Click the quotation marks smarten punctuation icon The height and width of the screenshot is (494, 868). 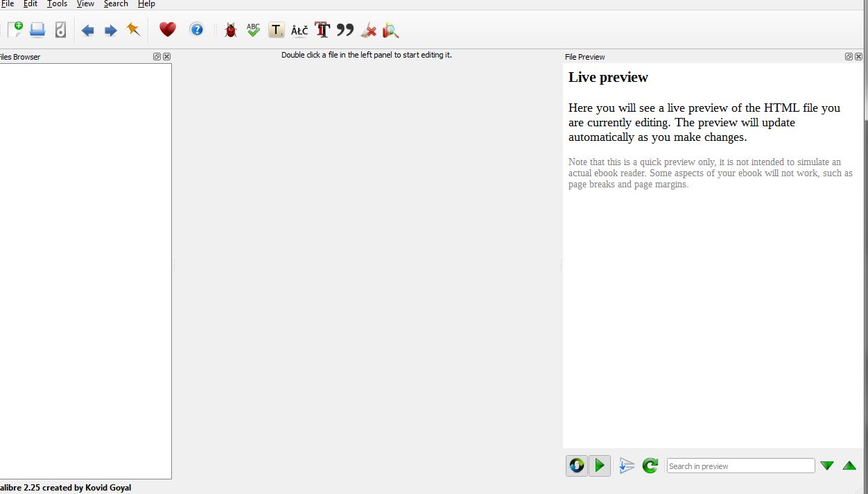[345, 30]
